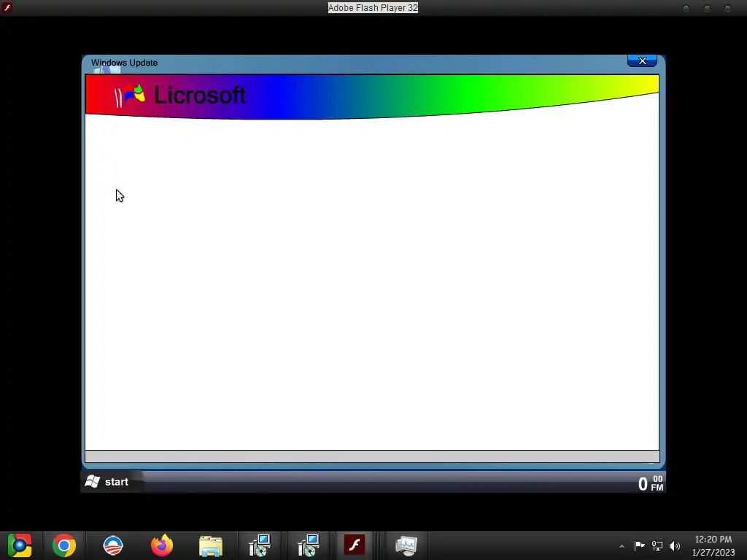Click the gray status bar of Windows Update
The height and width of the screenshot is (560, 747).
tap(372, 456)
